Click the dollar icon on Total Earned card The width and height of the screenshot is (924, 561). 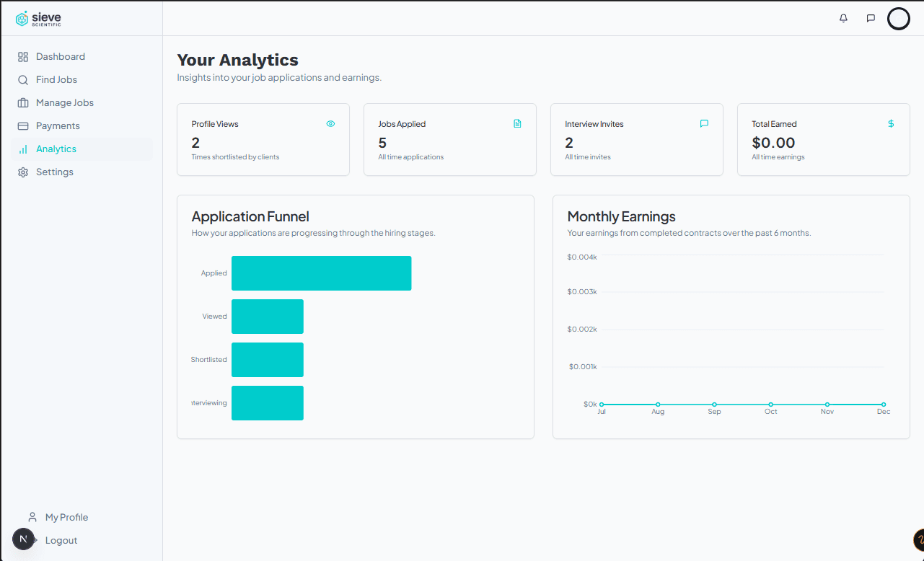point(891,123)
